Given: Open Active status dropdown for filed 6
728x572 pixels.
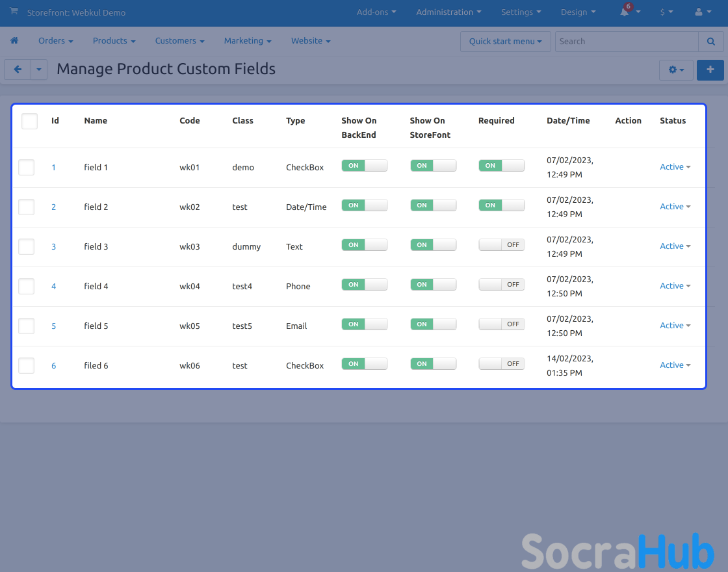Looking at the screenshot, I should [x=675, y=365].
